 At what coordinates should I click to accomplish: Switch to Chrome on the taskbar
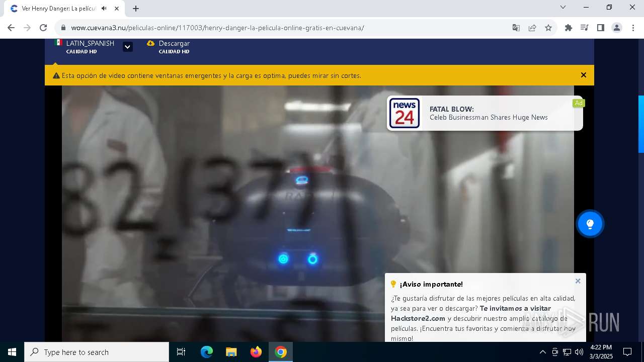[x=281, y=352]
